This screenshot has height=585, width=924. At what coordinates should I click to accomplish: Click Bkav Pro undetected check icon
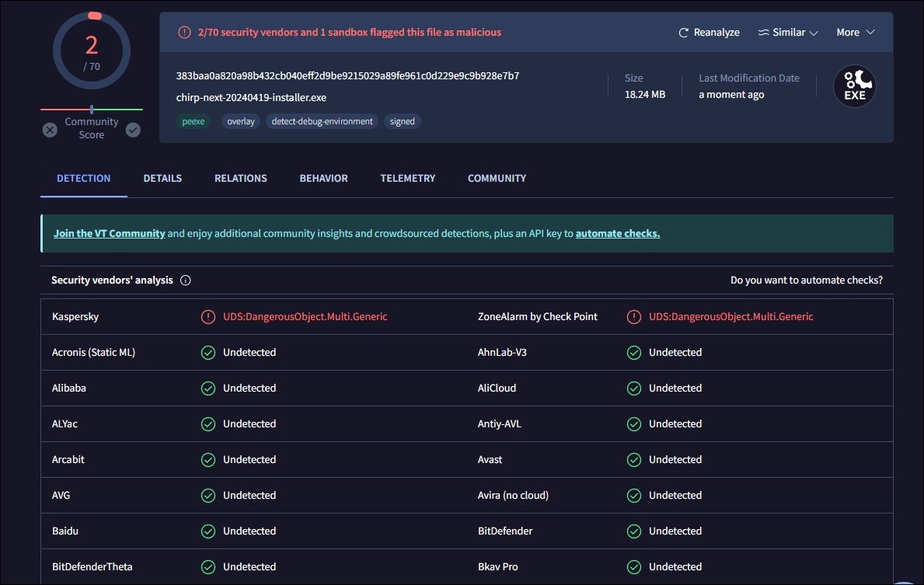(634, 566)
